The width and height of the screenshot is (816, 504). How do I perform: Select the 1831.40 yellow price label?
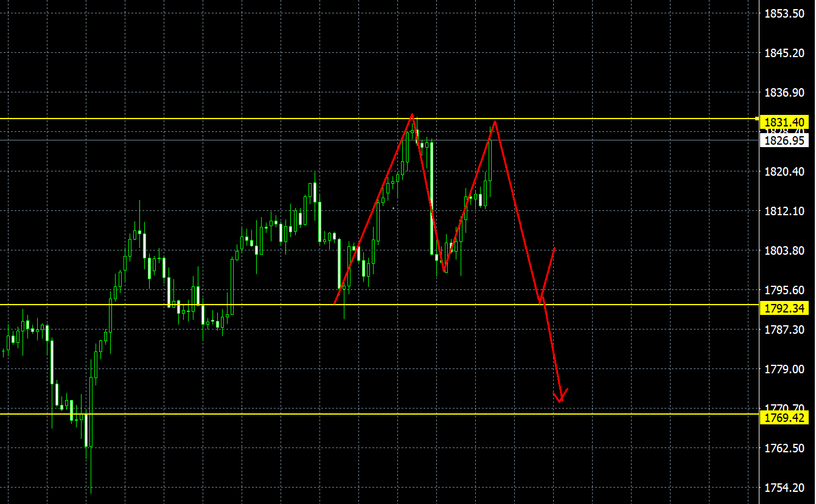click(x=784, y=122)
